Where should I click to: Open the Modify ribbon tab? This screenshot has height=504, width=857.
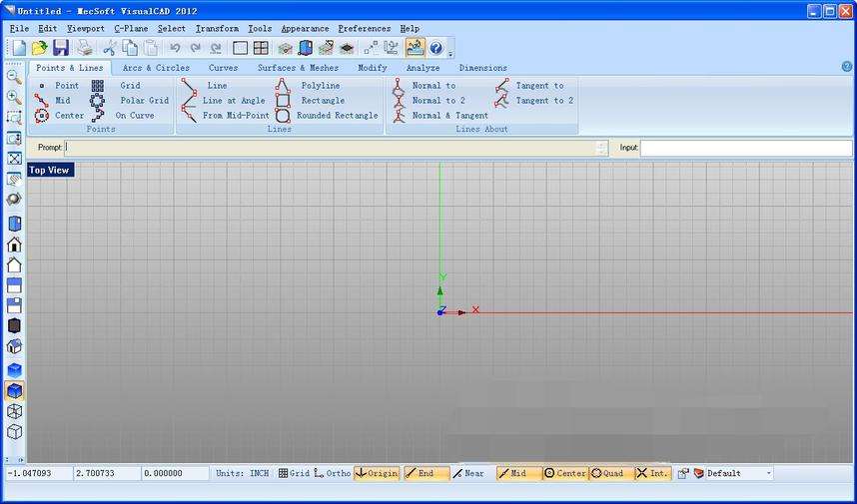(x=373, y=68)
